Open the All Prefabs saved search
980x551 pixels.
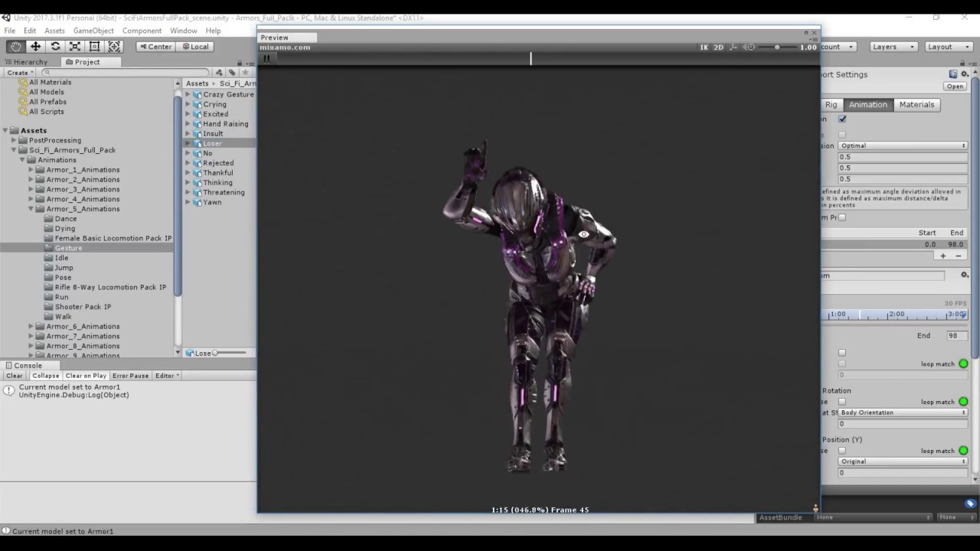47,102
